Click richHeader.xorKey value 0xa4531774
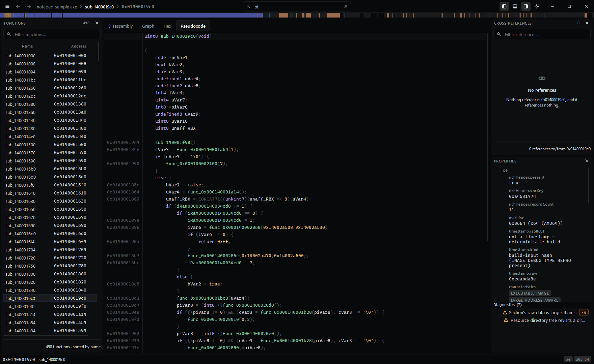594x364 pixels. point(522,196)
